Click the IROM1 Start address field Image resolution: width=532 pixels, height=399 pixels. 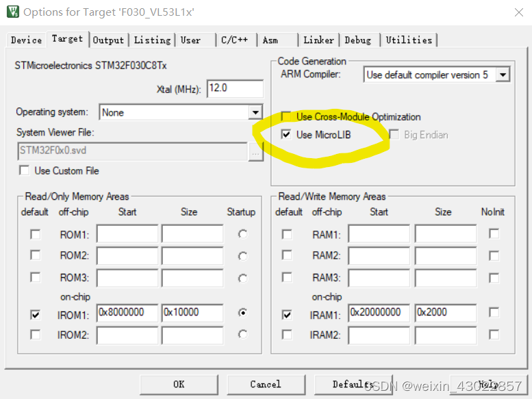(x=127, y=313)
